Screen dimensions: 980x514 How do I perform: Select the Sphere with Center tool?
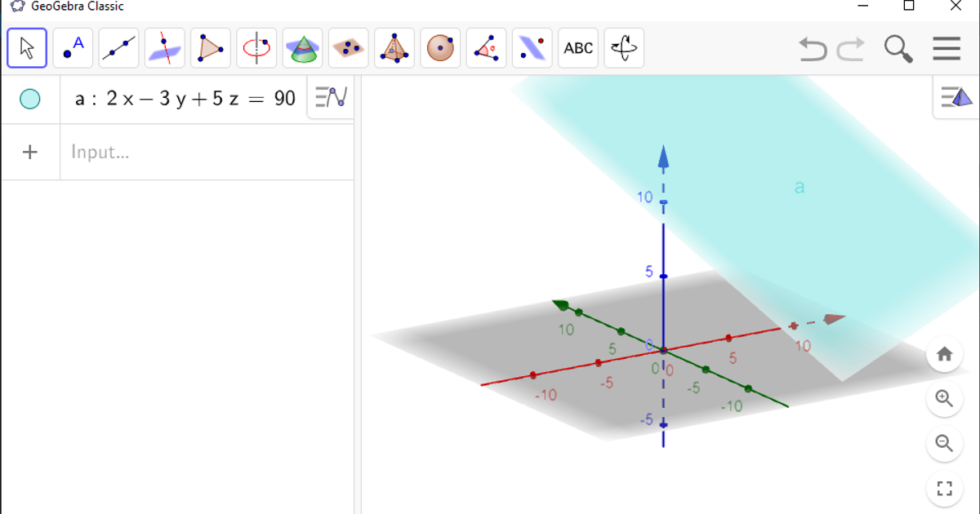coord(440,48)
